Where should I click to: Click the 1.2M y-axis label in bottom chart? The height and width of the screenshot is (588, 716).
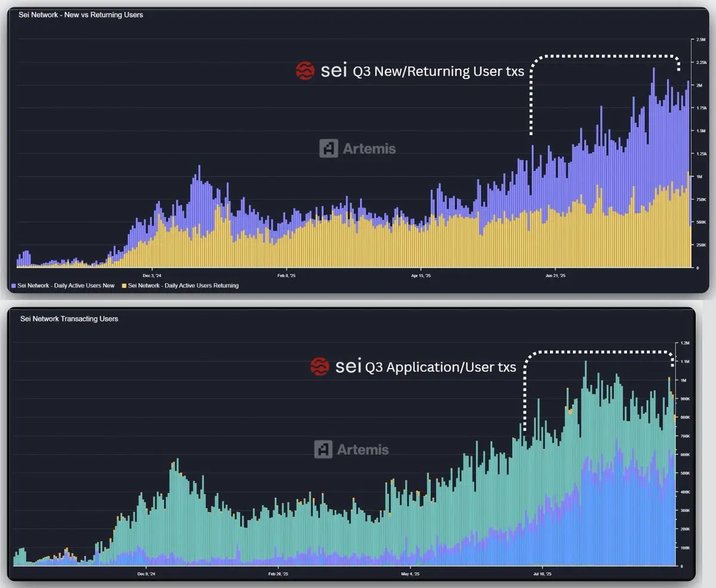coord(685,343)
